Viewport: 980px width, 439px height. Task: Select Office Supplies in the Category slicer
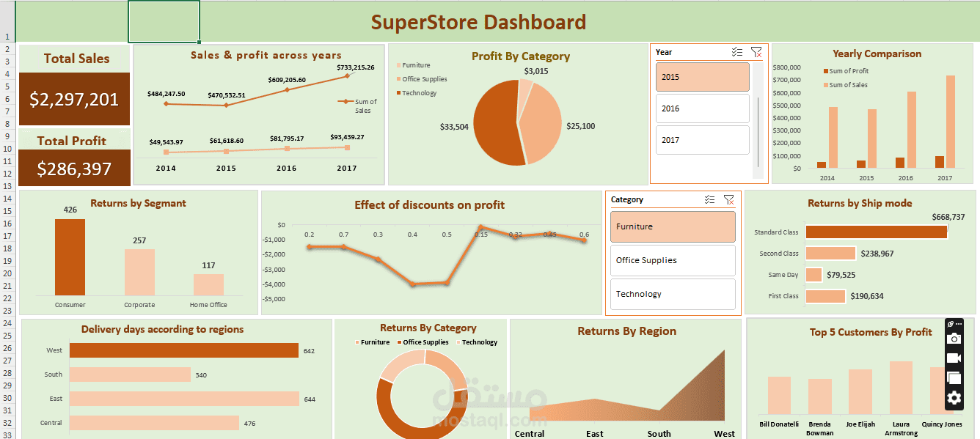[673, 260]
